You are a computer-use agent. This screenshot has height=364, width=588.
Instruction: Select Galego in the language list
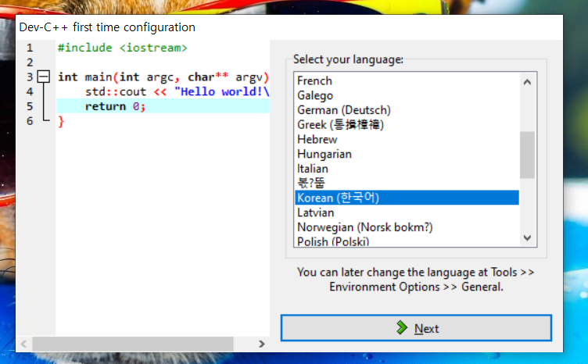[x=407, y=95]
